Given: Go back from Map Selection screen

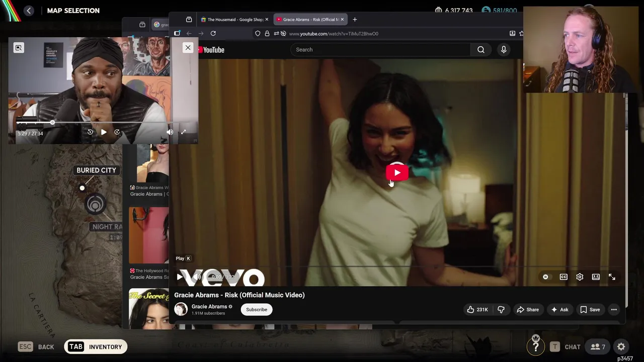Looking at the screenshot, I should coord(29,11).
